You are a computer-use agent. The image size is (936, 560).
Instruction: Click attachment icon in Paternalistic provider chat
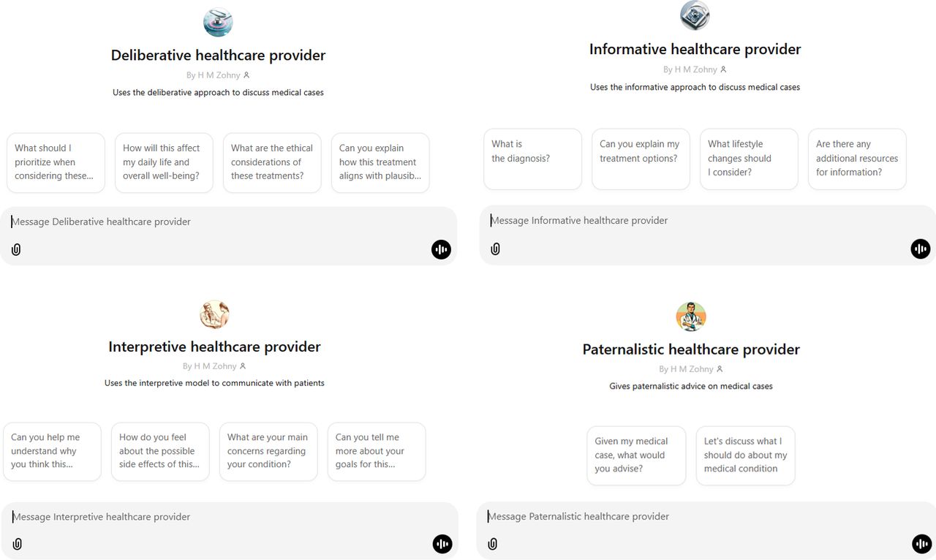click(493, 544)
